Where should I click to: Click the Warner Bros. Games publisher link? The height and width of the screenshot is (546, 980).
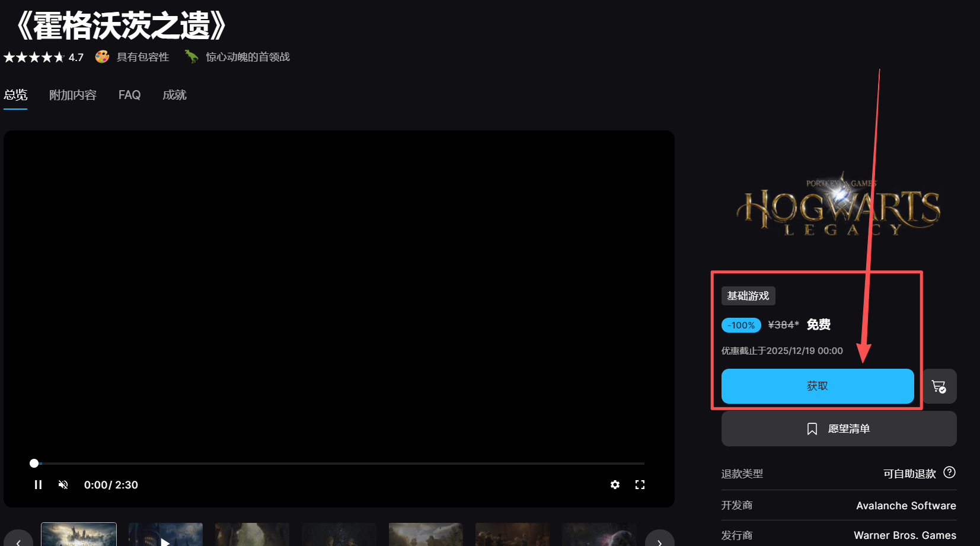pyautogui.click(x=905, y=535)
